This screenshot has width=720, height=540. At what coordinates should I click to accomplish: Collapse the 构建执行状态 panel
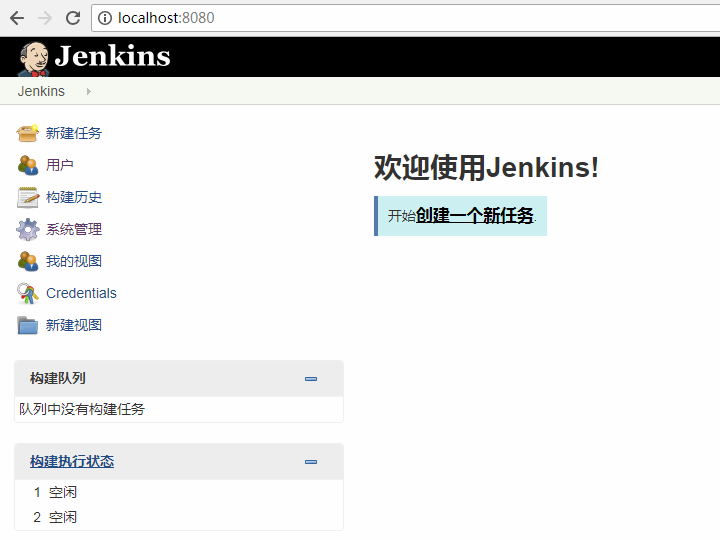(311, 462)
